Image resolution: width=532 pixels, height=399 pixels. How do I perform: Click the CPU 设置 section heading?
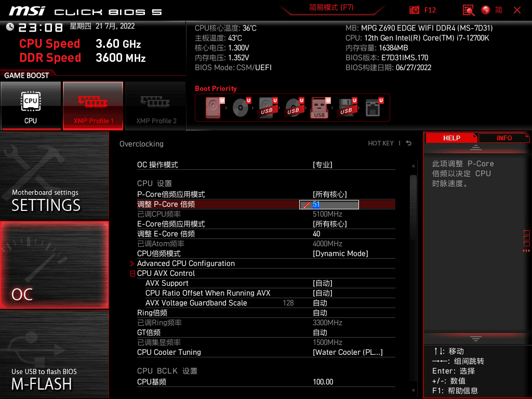(x=154, y=183)
